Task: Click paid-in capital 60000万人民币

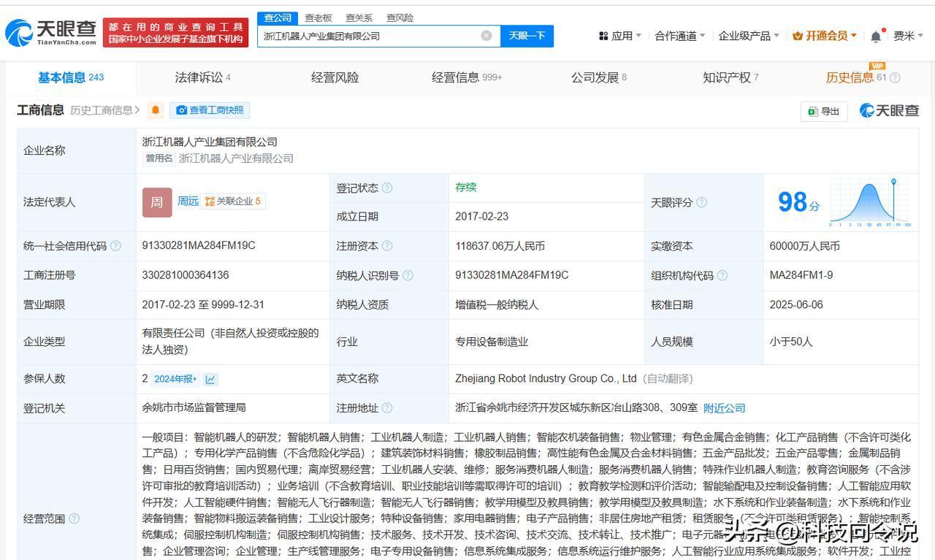Action: pyautogui.click(x=805, y=246)
